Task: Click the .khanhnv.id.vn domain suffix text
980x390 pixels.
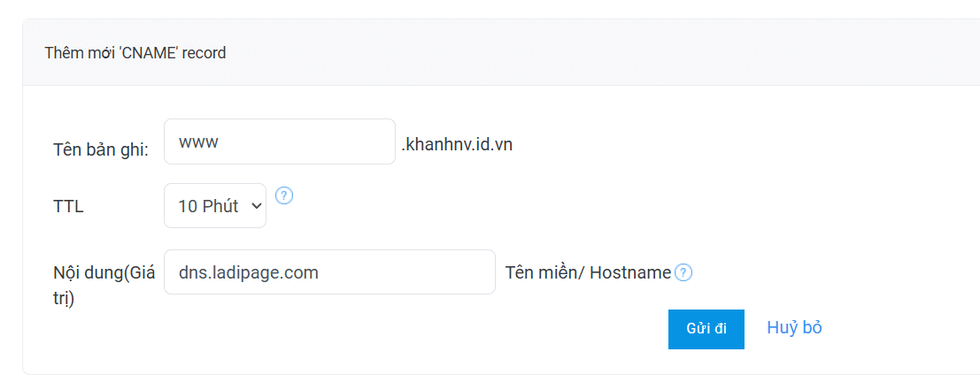Action: [x=457, y=143]
